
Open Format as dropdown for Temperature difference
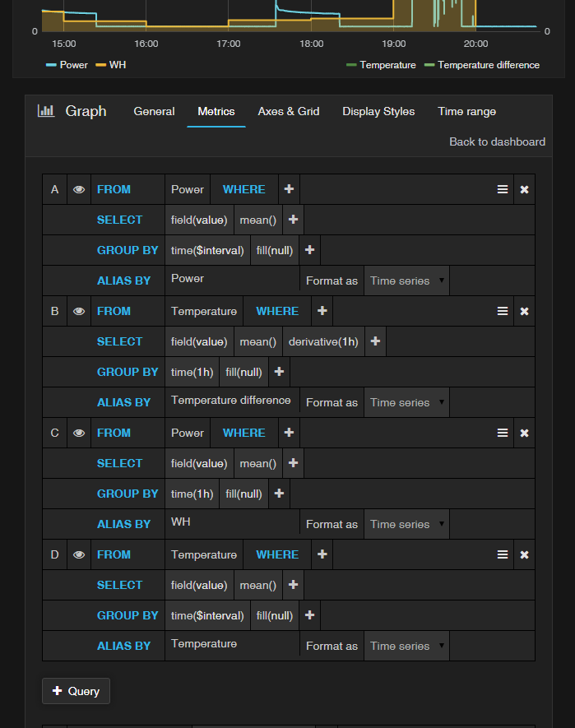406,402
